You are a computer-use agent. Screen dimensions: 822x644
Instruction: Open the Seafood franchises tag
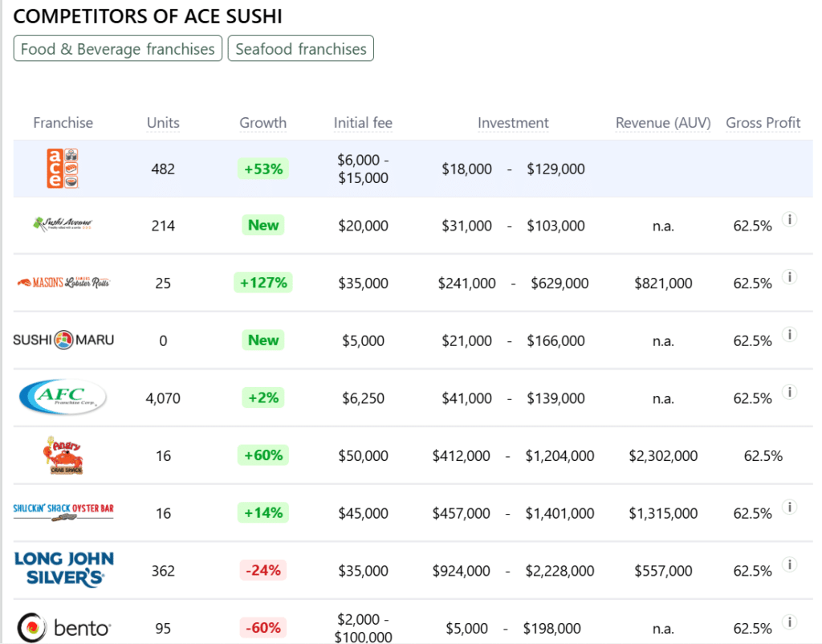[x=301, y=49]
